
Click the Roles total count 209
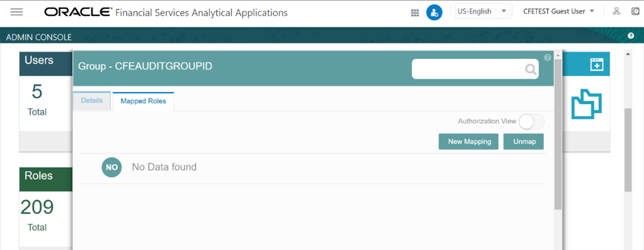37,207
